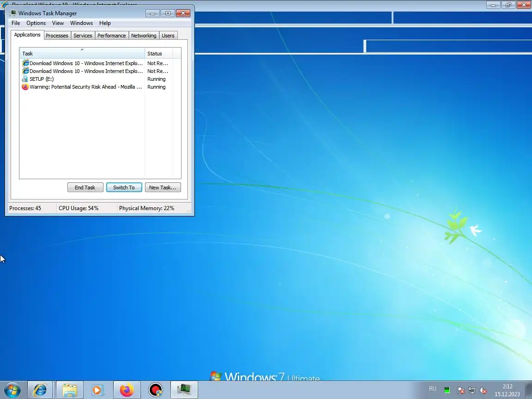Image resolution: width=532 pixels, height=399 pixels.
Task: Click the green CPU meter tray icon
Action: click(447, 390)
